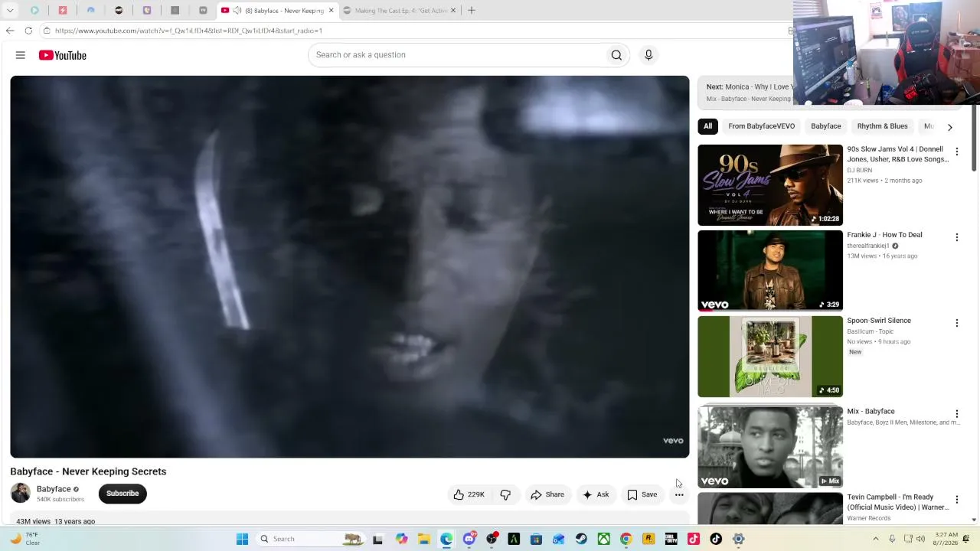Save the video to a playlist
This screenshot has height=551, width=980.
coord(642,494)
